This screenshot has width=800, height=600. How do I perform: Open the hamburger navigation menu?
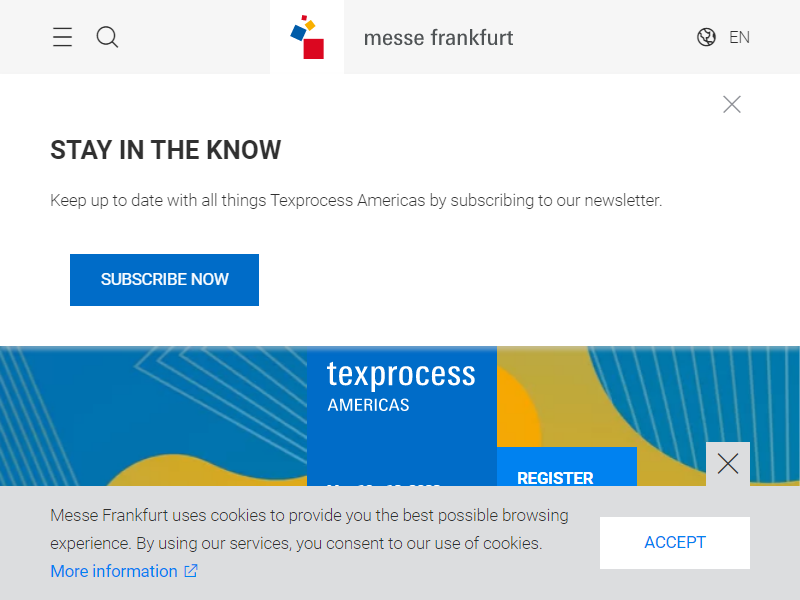coord(62,37)
